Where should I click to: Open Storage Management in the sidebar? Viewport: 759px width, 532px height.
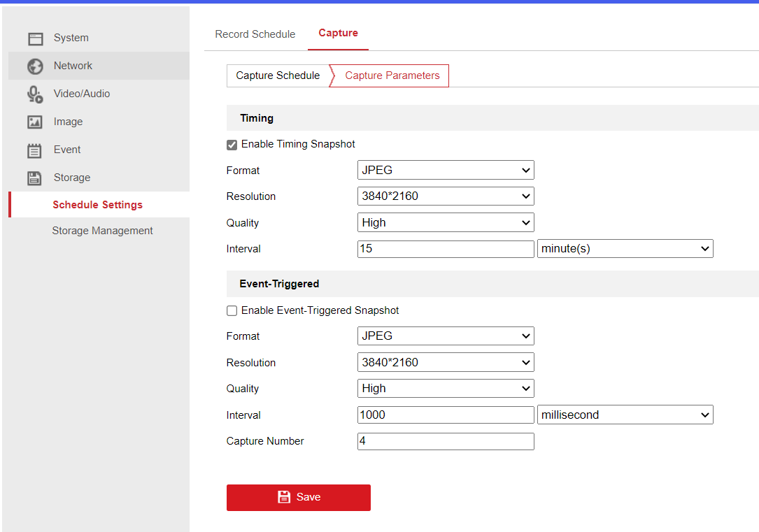point(102,231)
